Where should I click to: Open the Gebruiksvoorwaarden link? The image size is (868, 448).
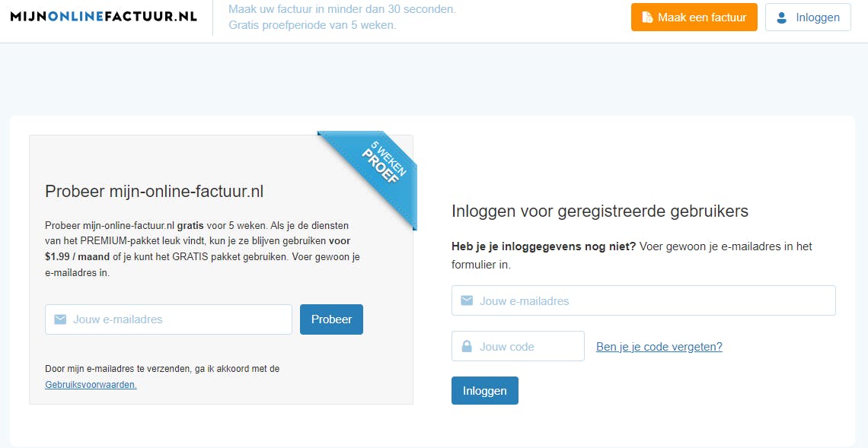(91, 384)
